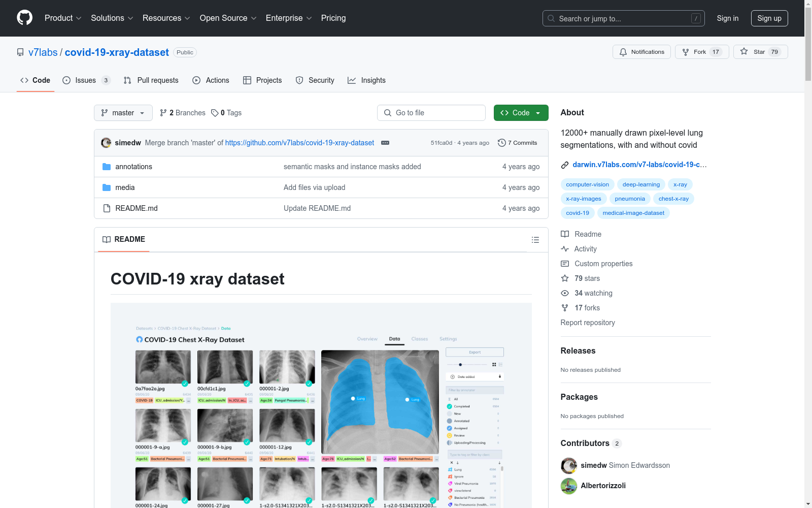Viewport: 812px width, 508px height.
Task: Open commit 'Update README.md'
Action: tap(317, 208)
